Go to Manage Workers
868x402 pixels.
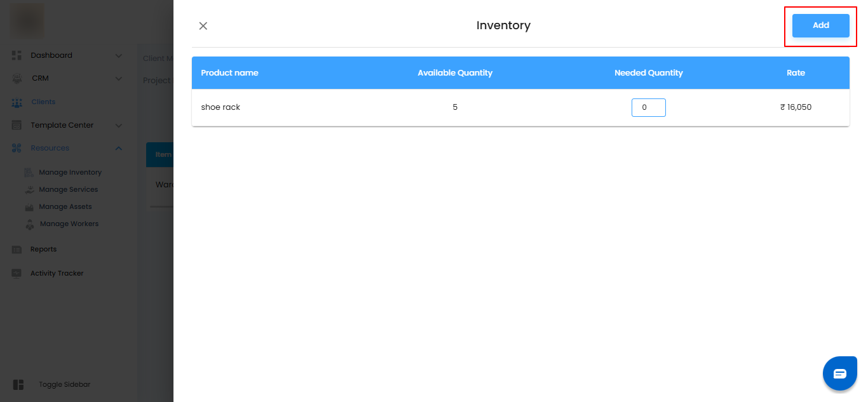[x=69, y=224]
